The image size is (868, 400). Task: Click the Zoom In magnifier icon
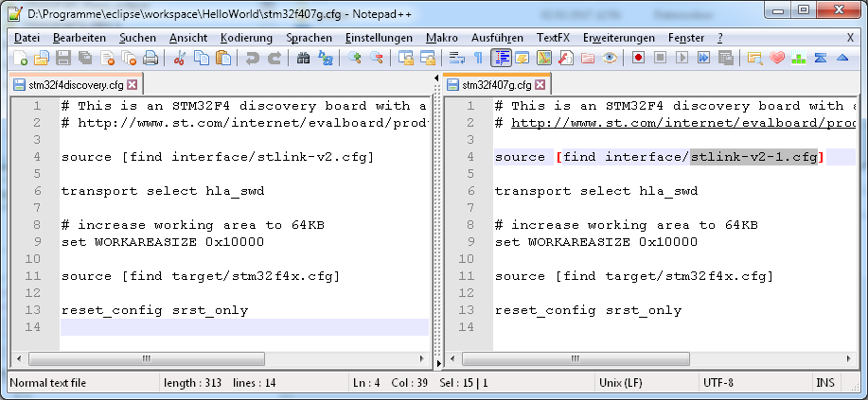point(355,58)
